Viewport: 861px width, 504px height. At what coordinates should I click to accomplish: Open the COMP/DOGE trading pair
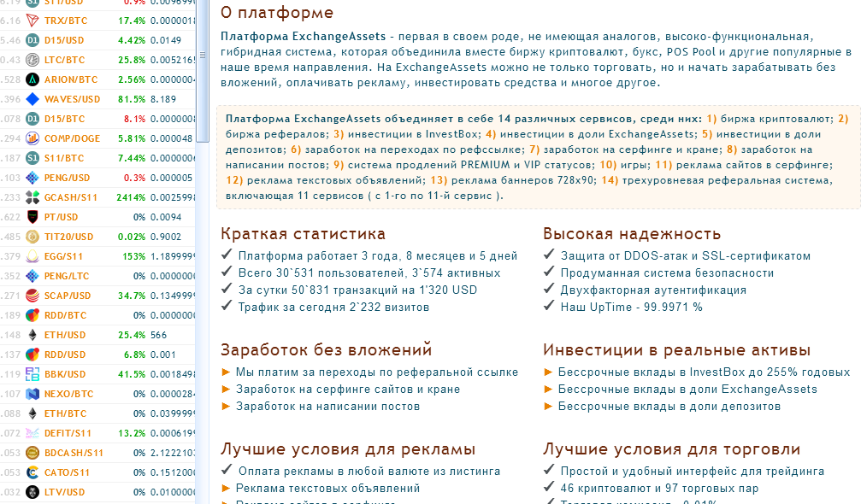click(x=72, y=138)
